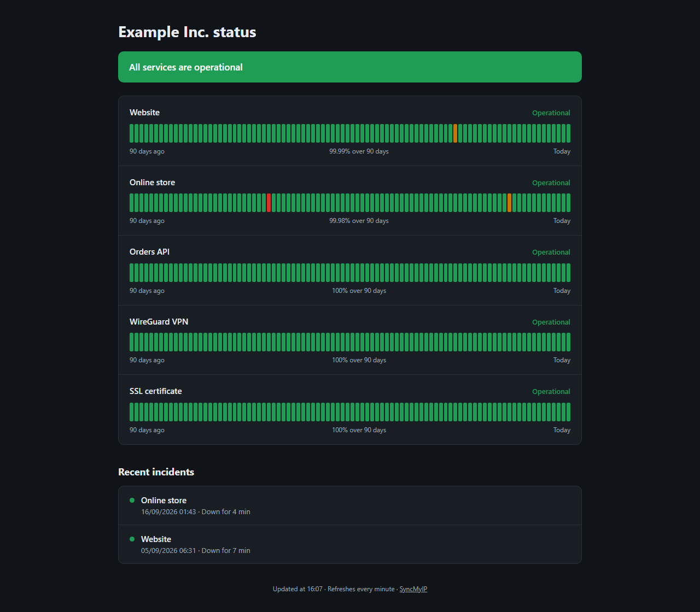Click the green dot beside Website incident
Viewport: 700px width, 612px height.
[132, 539]
